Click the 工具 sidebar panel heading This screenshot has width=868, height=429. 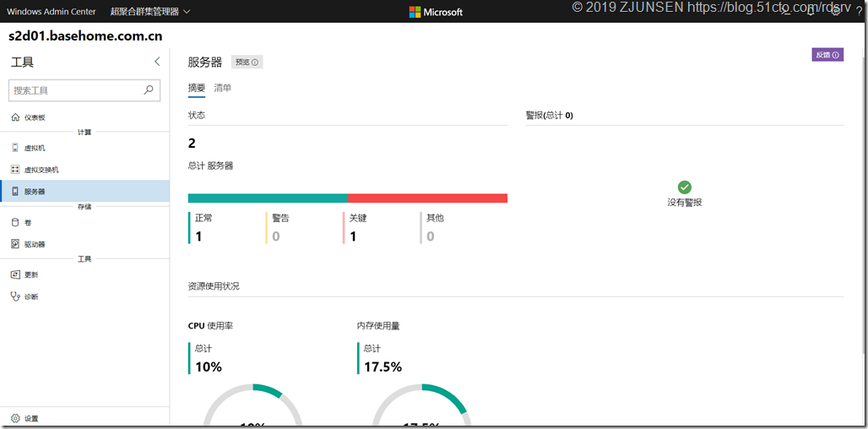(x=22, y=62)
